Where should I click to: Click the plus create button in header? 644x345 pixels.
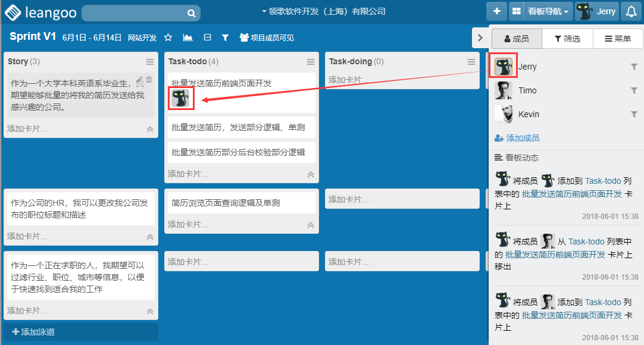pos(496,11)
